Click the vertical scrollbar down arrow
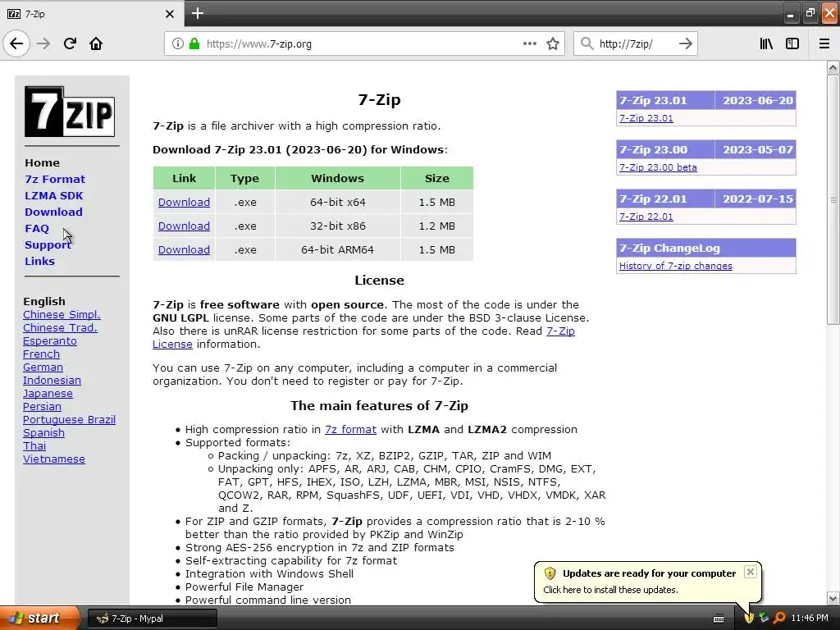This screenshot has height=630, width=840. (x=833, y=598)
